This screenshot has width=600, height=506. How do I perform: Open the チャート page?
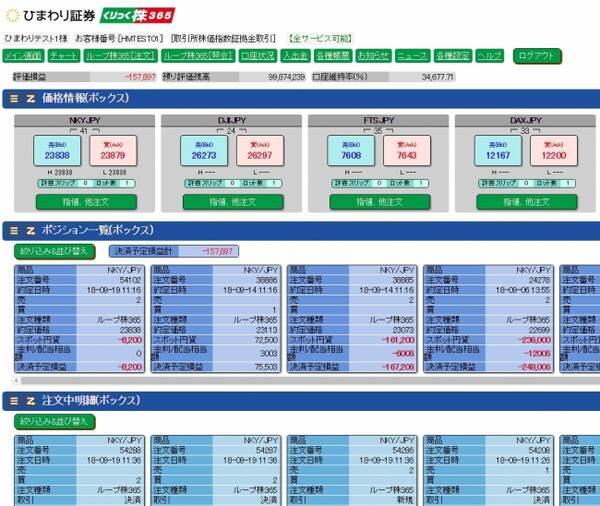coord(64,56)
